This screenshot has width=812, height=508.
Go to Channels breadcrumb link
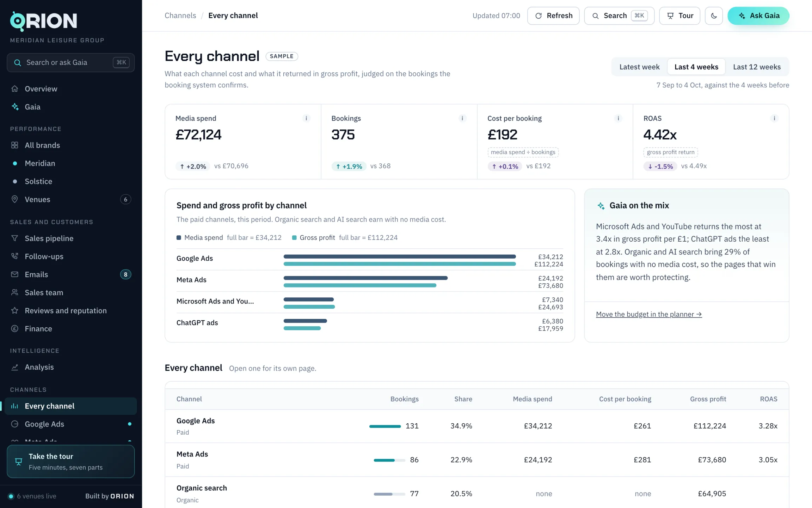click(x=180, y=16)
